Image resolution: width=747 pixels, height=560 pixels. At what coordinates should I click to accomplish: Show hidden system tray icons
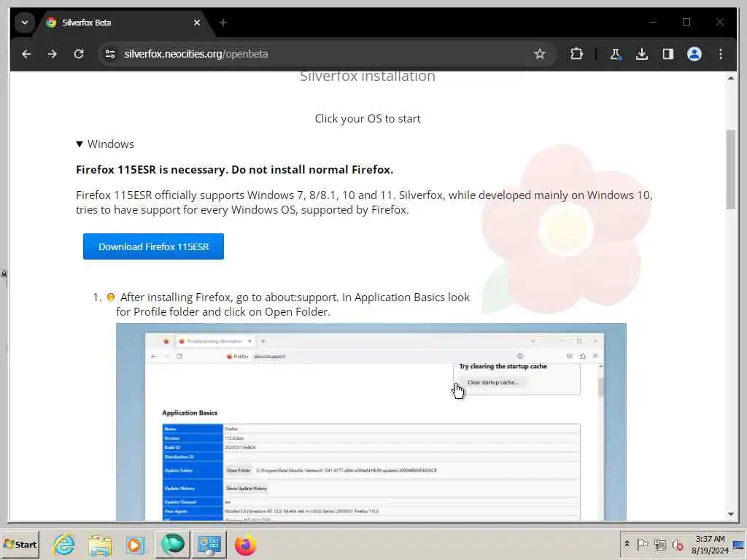[x=627, y=544]
